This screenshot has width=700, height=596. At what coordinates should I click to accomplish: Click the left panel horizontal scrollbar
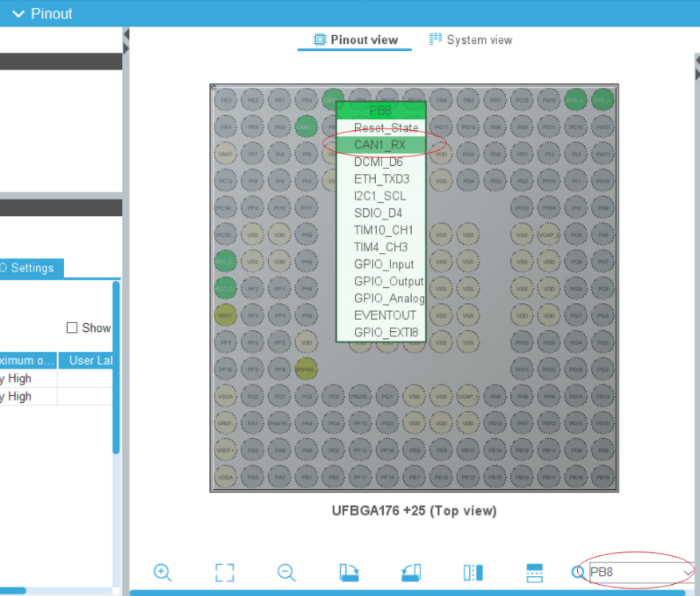tap(13, 590)
